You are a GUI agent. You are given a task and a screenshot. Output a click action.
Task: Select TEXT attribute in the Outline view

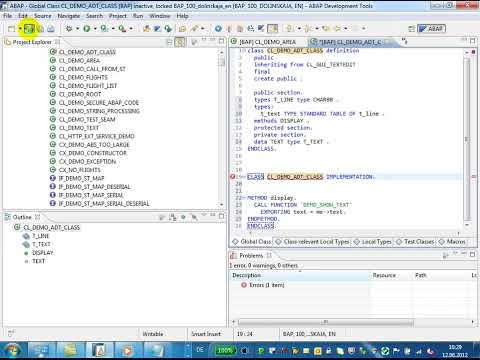35,261
